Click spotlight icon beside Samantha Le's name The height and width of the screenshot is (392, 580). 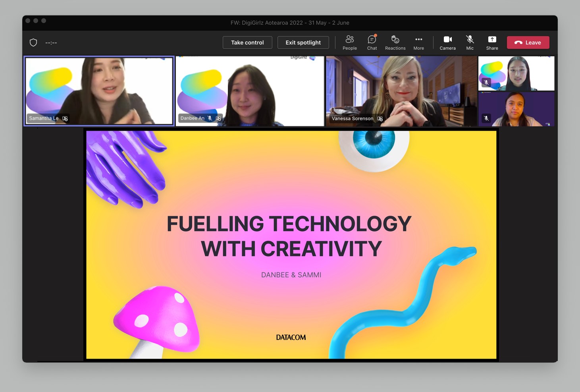pos(65,118)
